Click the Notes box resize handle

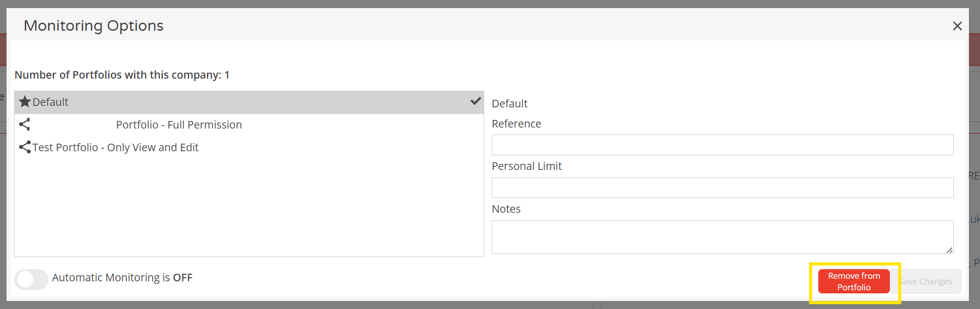click(949, 250)
